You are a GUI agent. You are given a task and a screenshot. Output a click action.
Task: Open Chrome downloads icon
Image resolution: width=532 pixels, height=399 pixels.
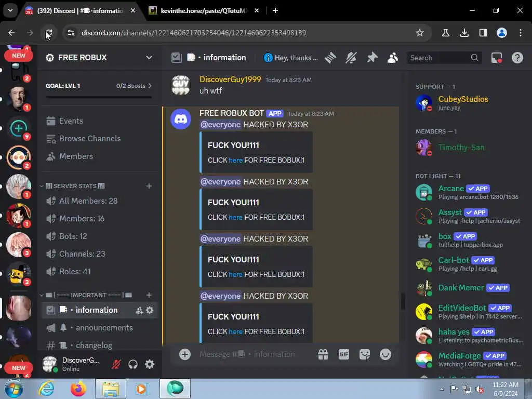tap(464, 33)
